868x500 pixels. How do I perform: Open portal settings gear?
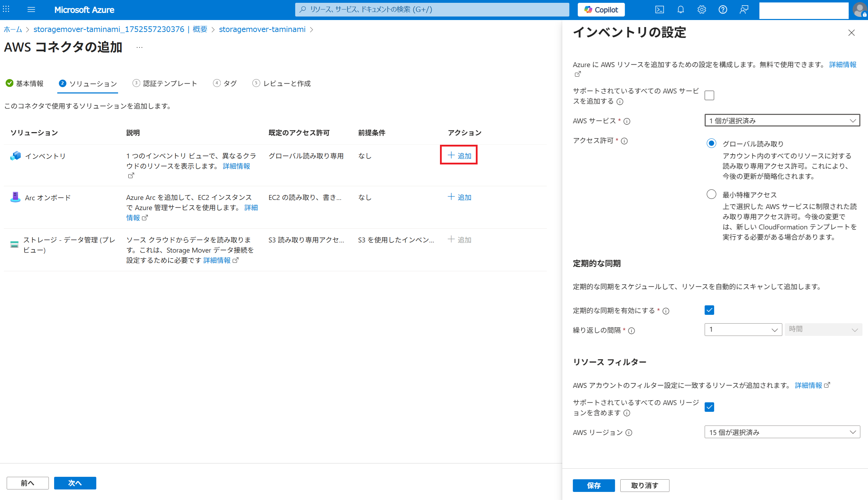701,9
